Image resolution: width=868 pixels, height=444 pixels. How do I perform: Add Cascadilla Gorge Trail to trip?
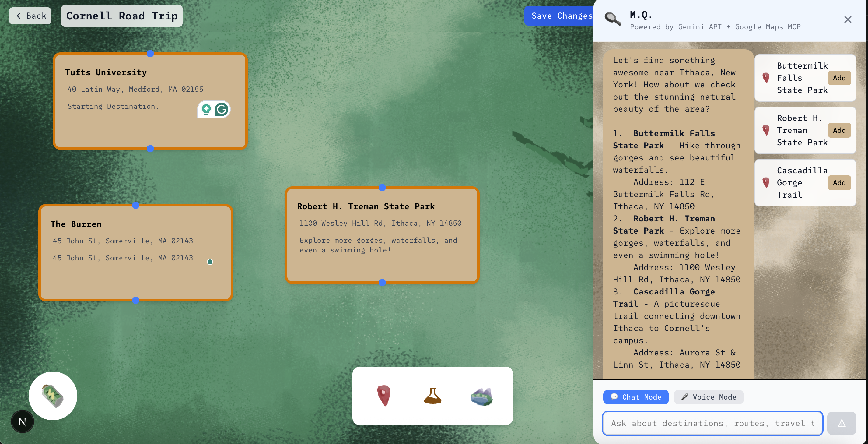click(839, 183)
